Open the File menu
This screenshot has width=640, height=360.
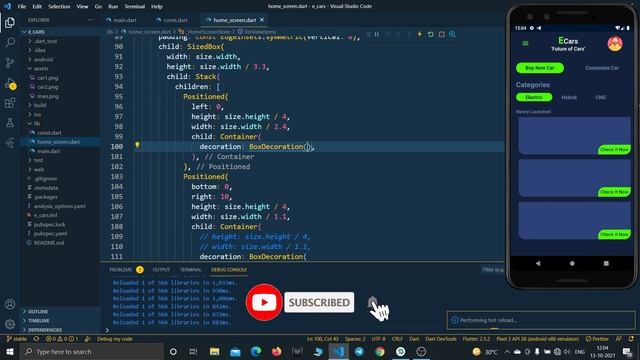(22, 6)
